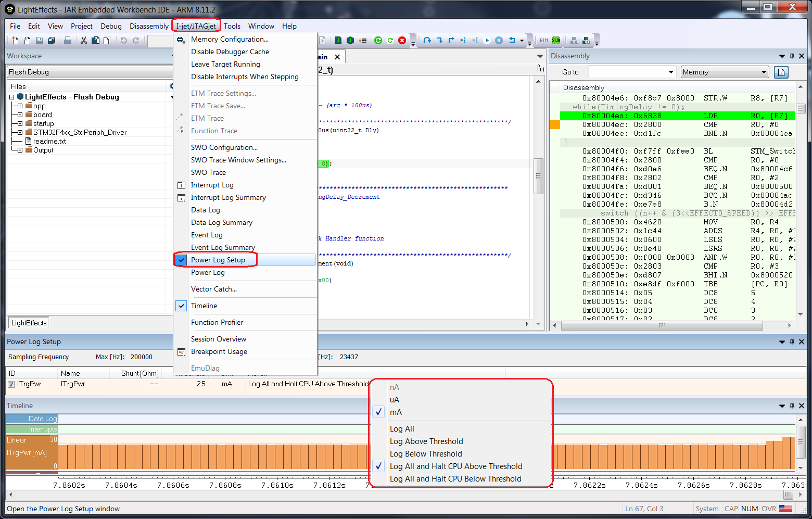Expand the startup folder in Files tree

click(20, 123)
